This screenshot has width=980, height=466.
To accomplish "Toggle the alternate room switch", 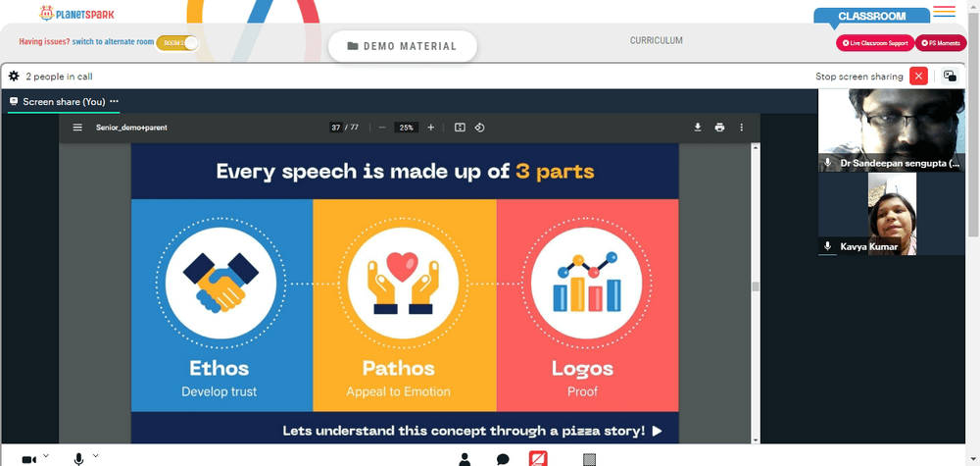I will coord(176,42).
